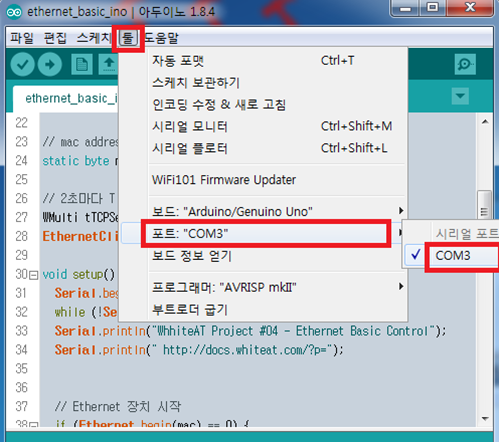This screenshot has width=499, height=442.
Task: Open the 도움말 menu
Action: click(161, 38)
